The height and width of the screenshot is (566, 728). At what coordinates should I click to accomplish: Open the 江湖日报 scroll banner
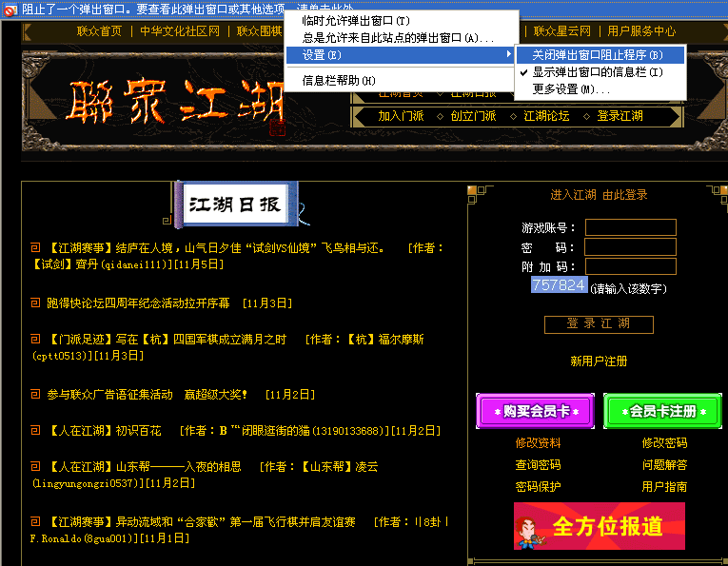tap(236, 204)
